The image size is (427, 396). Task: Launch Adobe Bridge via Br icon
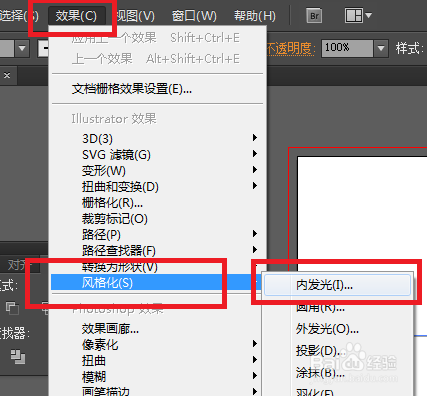click(x=314, y=16)
